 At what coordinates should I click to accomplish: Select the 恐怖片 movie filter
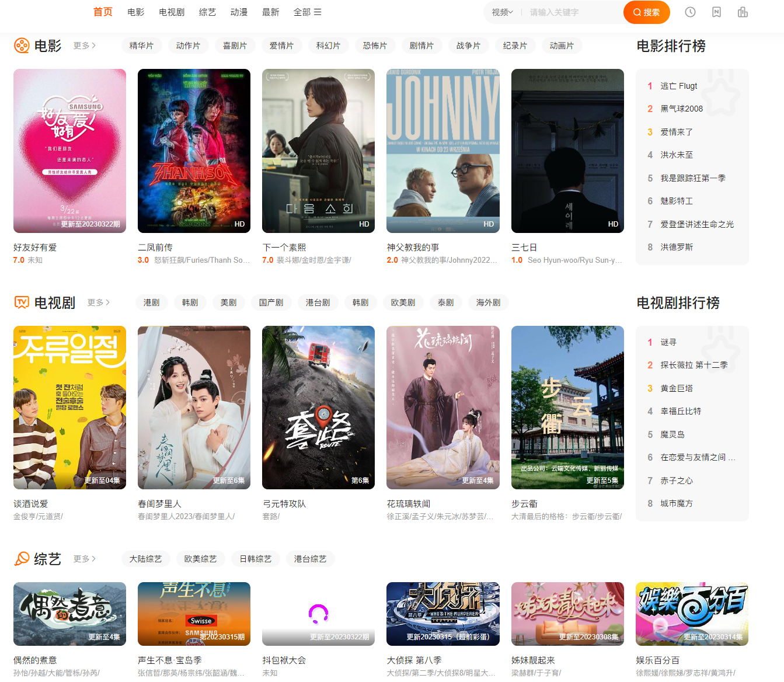coord(375,46)
